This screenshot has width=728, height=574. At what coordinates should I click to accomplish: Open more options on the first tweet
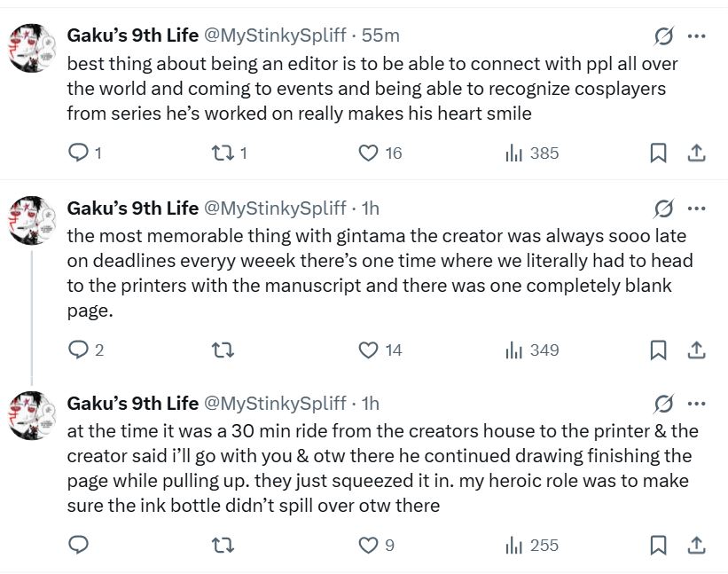click(697, 36)
